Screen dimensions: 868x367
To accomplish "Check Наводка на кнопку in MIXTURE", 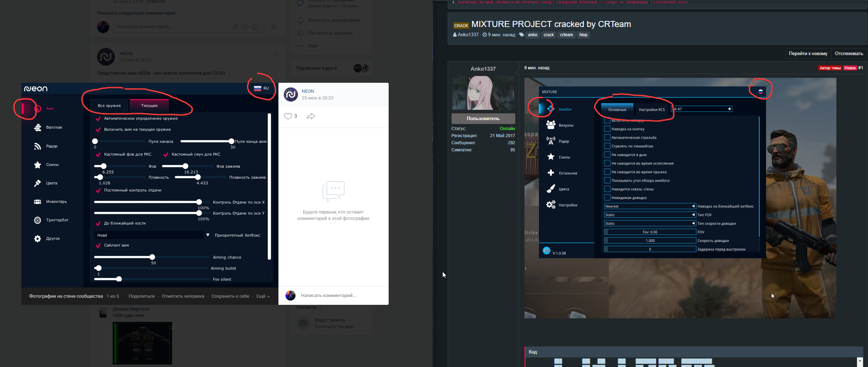I will pos(607,129).
